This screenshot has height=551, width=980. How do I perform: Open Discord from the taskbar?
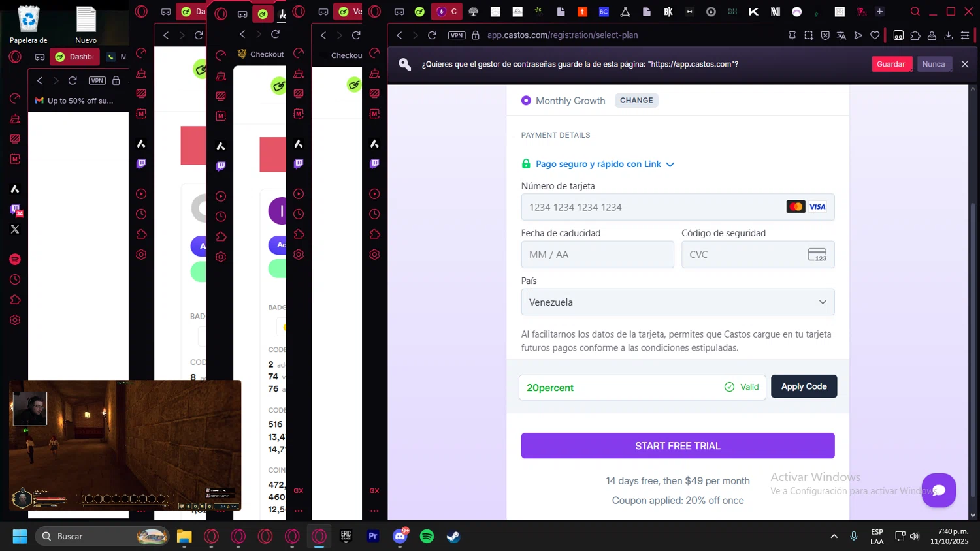click(400, 536)
